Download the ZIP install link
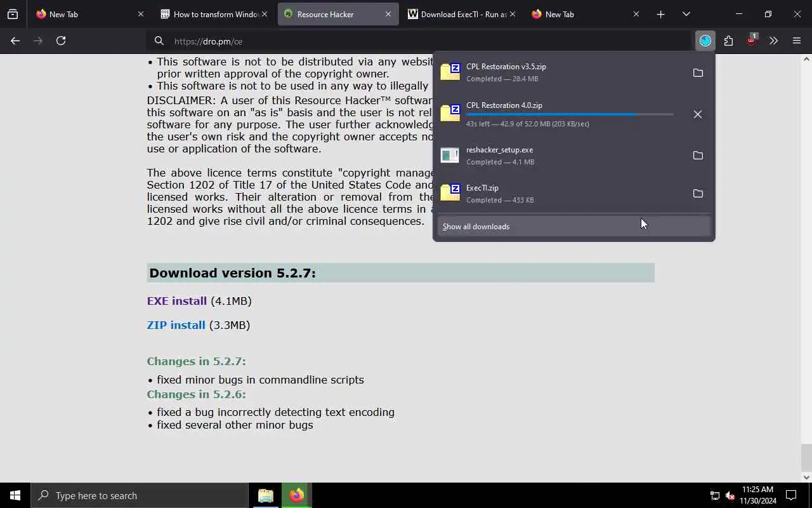The height and width of the screenshot is (508, 812). [x=176, y=325]
